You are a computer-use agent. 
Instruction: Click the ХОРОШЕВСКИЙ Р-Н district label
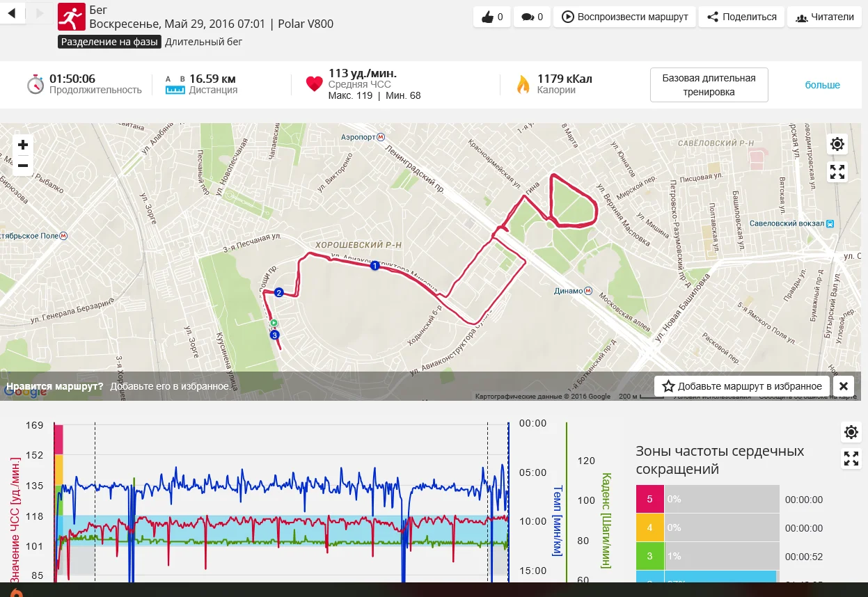coord(358,245)
